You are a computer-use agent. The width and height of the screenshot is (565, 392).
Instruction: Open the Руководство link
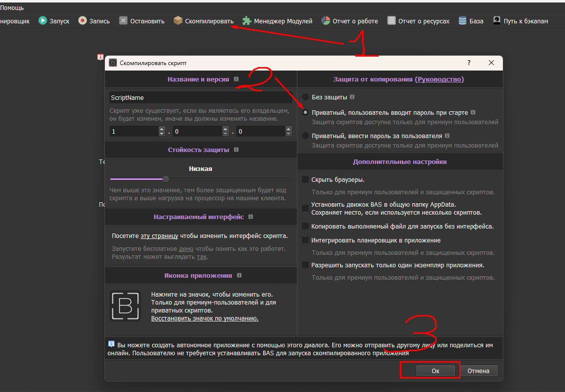(439, 79)
